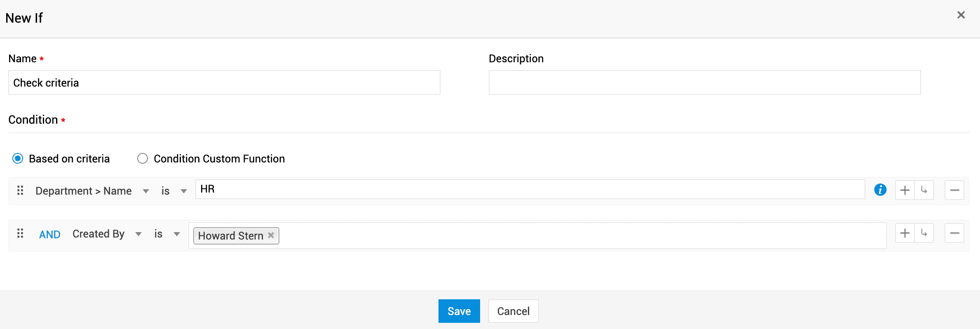Remove the Department criteria row
The image size is (980, 329).
coord(954,190)
